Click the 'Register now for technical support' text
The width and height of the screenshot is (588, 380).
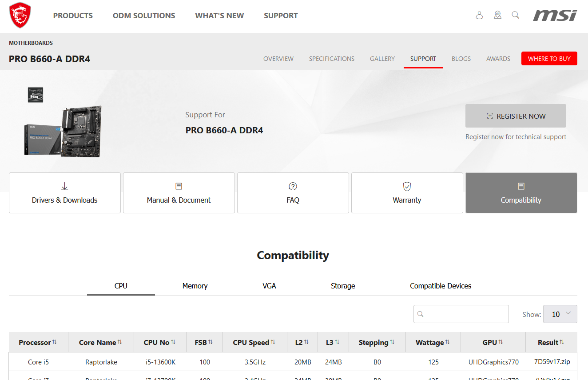(x=516, y=137)
